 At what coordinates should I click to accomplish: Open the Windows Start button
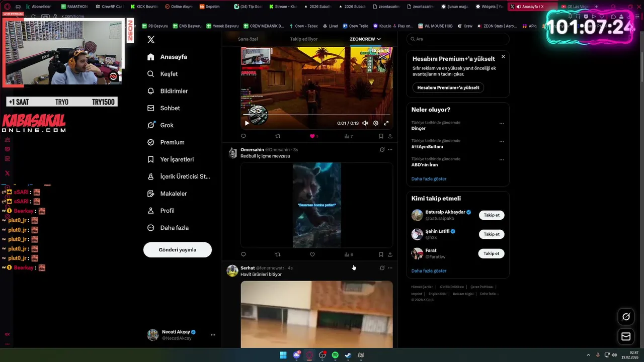click(x=283, y=355)
